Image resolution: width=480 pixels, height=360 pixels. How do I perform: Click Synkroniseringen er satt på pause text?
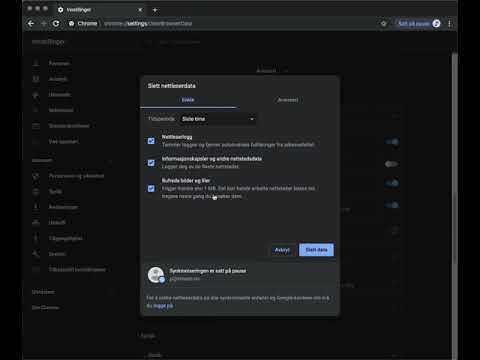(208, 271)
